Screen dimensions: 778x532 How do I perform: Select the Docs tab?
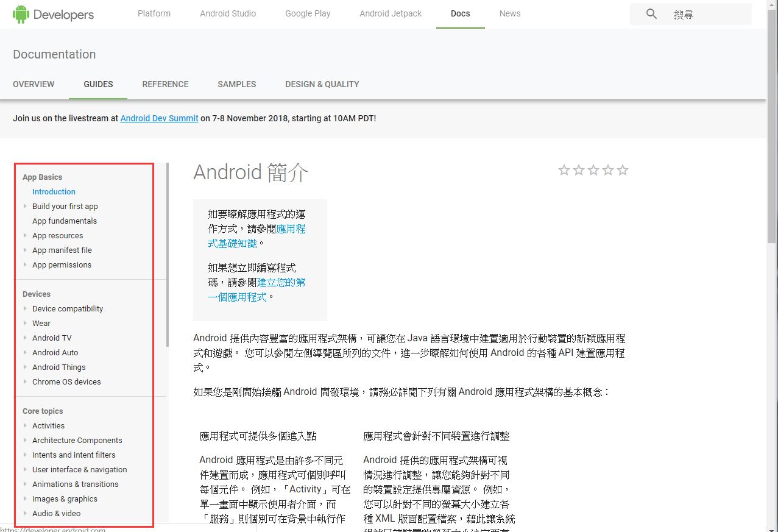pos(461,13)
